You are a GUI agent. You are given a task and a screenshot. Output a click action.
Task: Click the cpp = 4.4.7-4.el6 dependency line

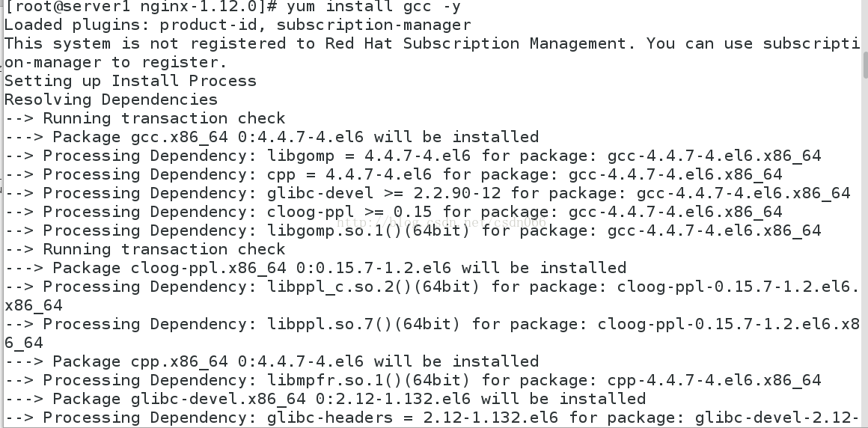(x=394, y=174)
